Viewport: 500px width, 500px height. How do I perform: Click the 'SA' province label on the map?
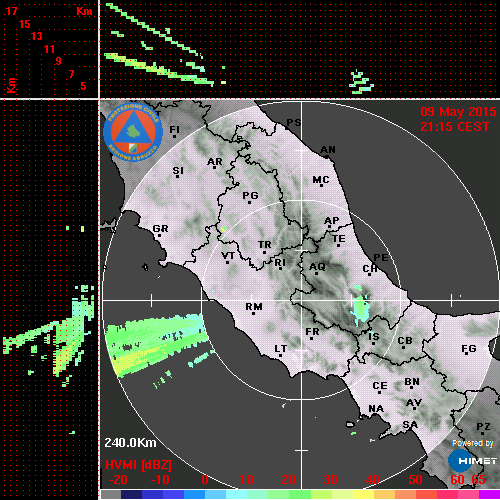[410, 425]
